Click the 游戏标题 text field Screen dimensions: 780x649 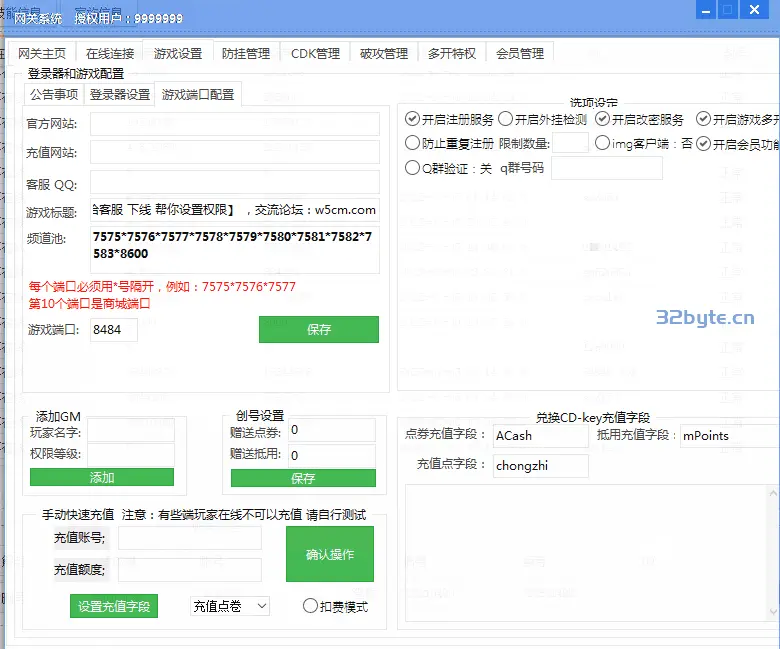[235, 210]
